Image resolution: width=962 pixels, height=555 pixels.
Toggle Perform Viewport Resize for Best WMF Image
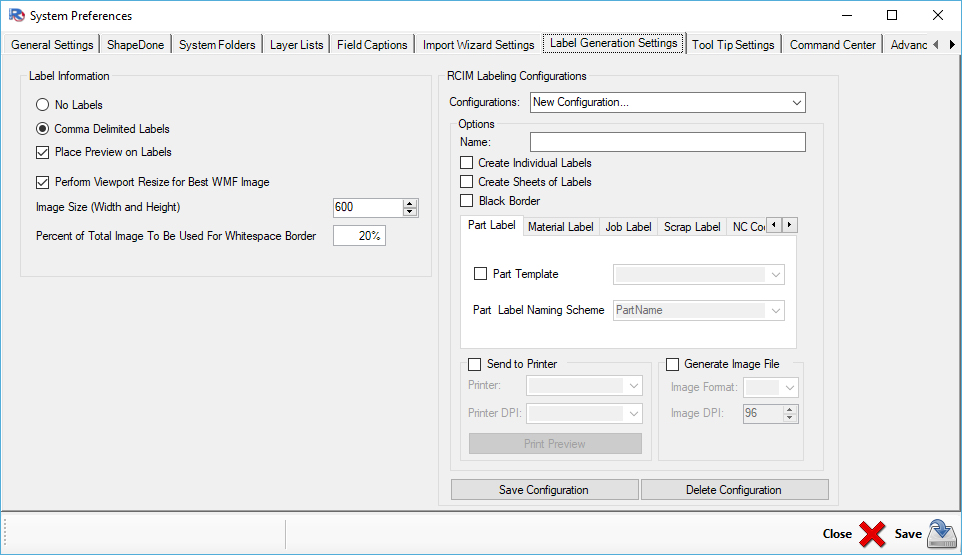42,182
